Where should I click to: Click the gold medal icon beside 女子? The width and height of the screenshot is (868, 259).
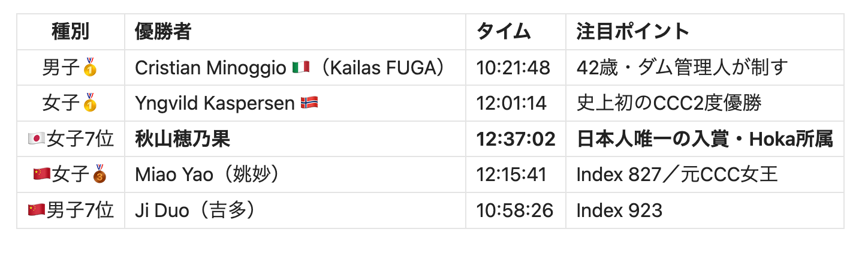tap(90, 103)
